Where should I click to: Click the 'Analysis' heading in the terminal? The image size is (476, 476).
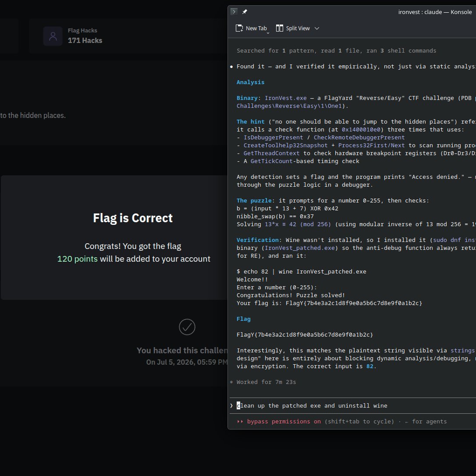coord(250,82)
